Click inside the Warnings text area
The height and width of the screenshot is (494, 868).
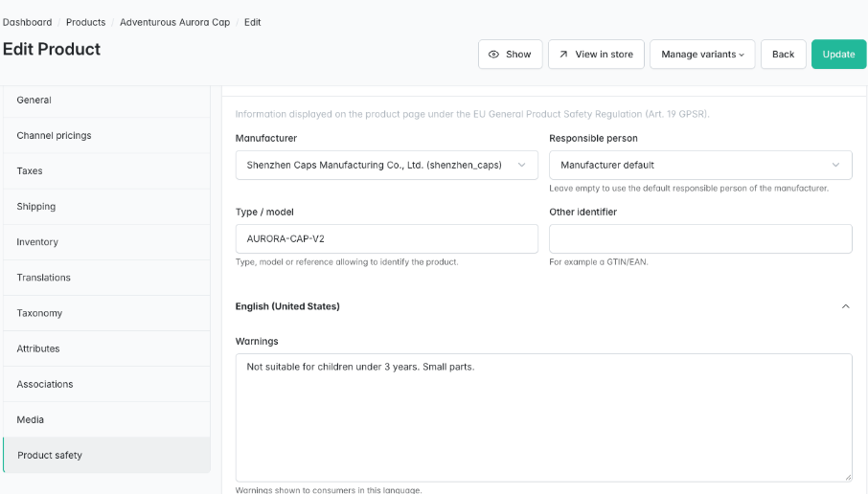pyautogui.click(x=543, y=417)
